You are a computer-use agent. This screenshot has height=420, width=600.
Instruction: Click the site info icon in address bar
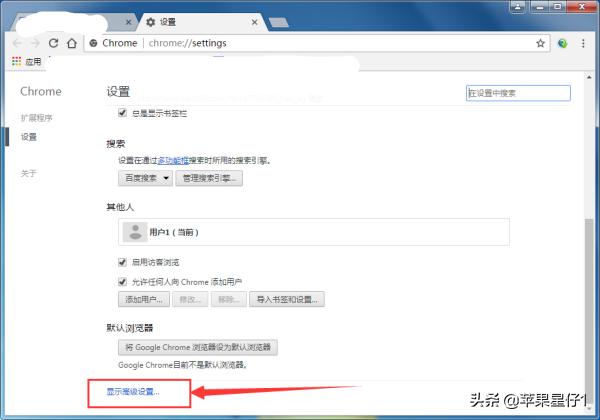pos(93,43)
